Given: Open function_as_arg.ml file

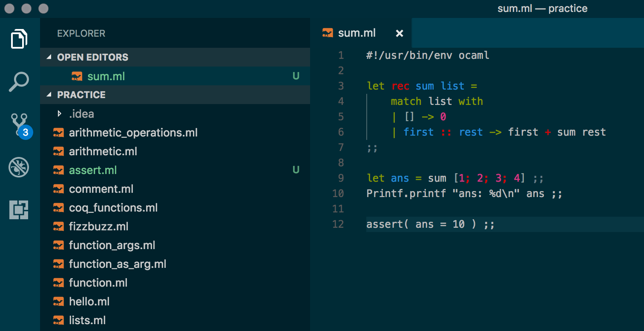Looking at the screenshot, I should coord(118,264).
